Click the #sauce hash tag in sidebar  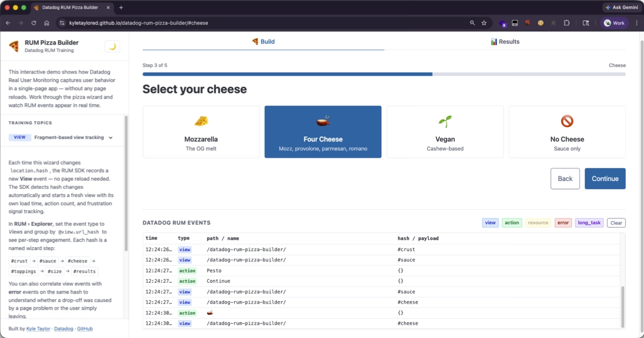47,261
